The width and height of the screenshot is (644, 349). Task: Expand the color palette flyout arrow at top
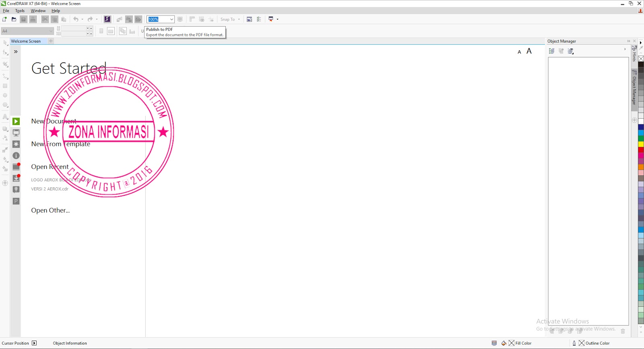(641, 42)
